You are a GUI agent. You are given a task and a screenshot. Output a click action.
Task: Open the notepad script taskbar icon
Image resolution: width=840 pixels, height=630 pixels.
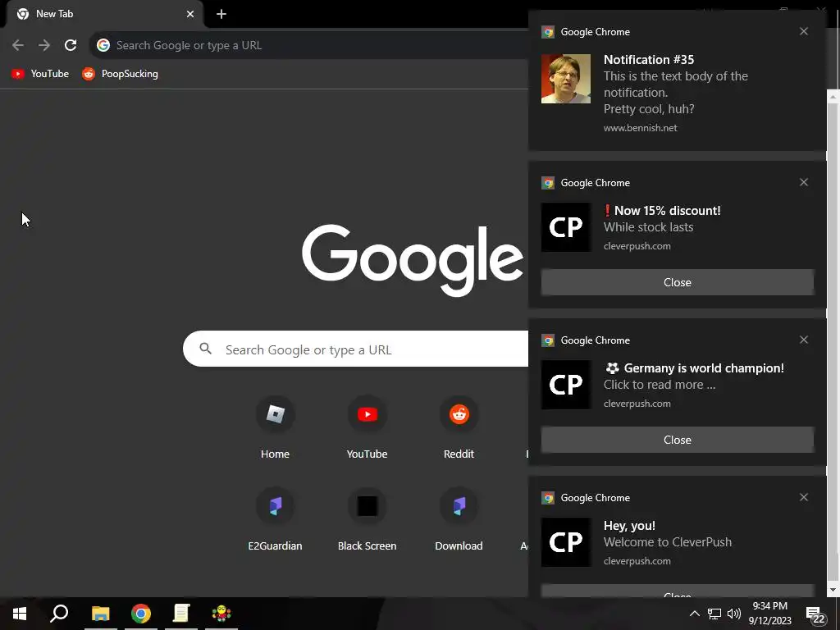[181, 614]
